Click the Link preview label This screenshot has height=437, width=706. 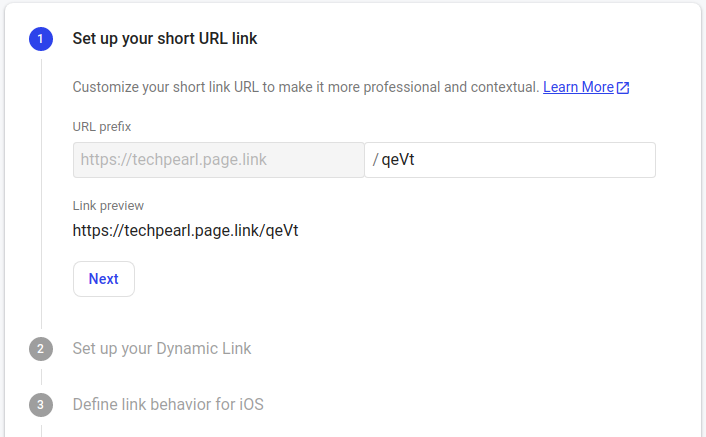108,206
